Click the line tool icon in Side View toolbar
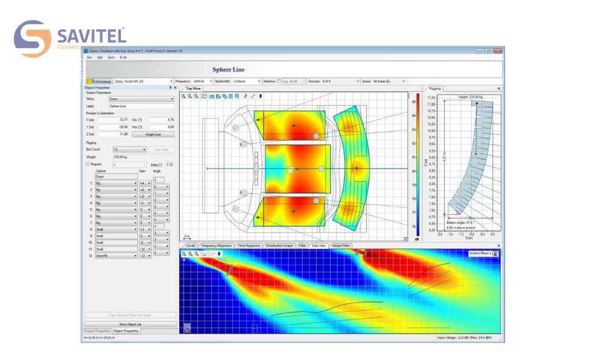The image size is (607, 364). click(x=212, y=254)
